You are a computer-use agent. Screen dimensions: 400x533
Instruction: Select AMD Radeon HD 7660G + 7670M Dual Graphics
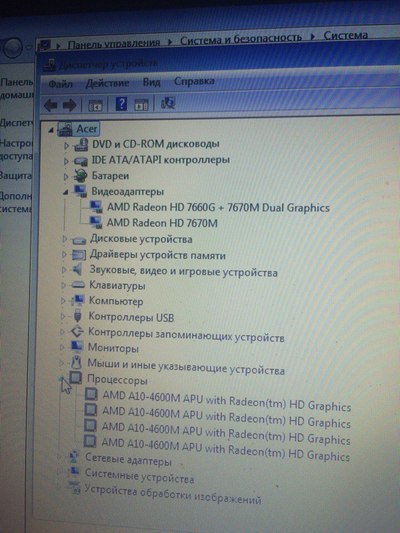[219, 207]
